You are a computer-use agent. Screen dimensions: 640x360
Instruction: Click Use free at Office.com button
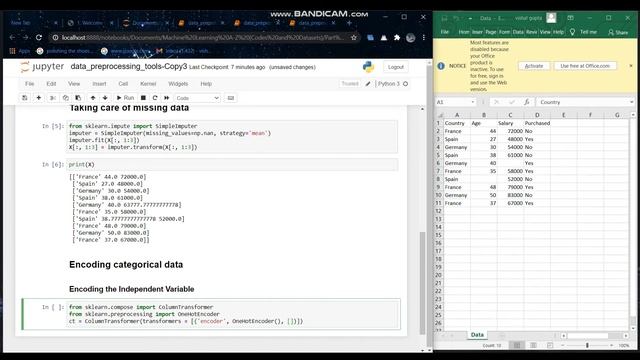pos(585,66)
